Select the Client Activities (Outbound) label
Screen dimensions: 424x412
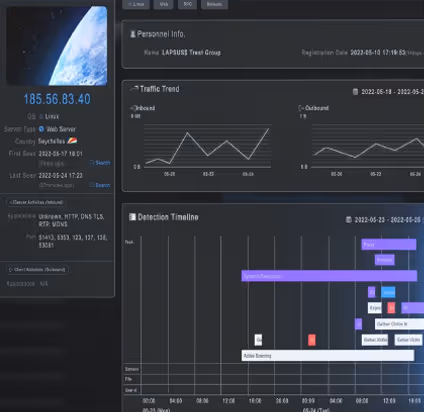[38, 269]
